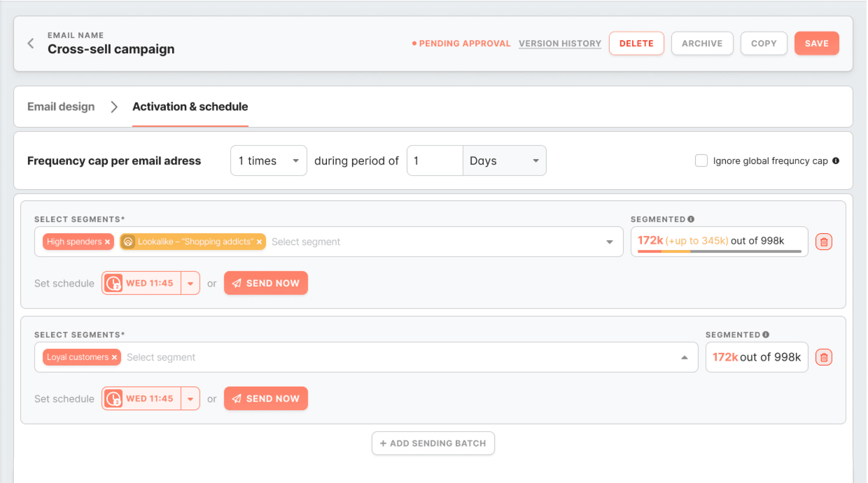Remove the Loyal customers segment tag
Image resolution: width=868 pixels, height=483 pixels.
[114, 357]
